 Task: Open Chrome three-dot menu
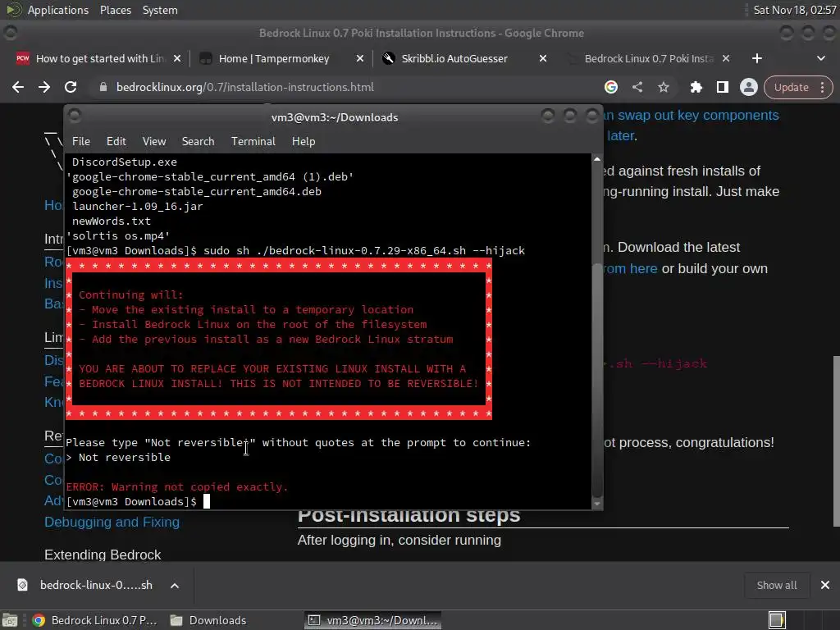pos(822,87)
